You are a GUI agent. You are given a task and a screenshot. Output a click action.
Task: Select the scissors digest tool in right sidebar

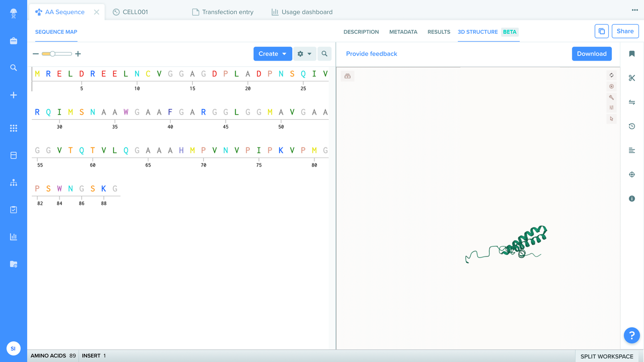(x=631, y=78)
